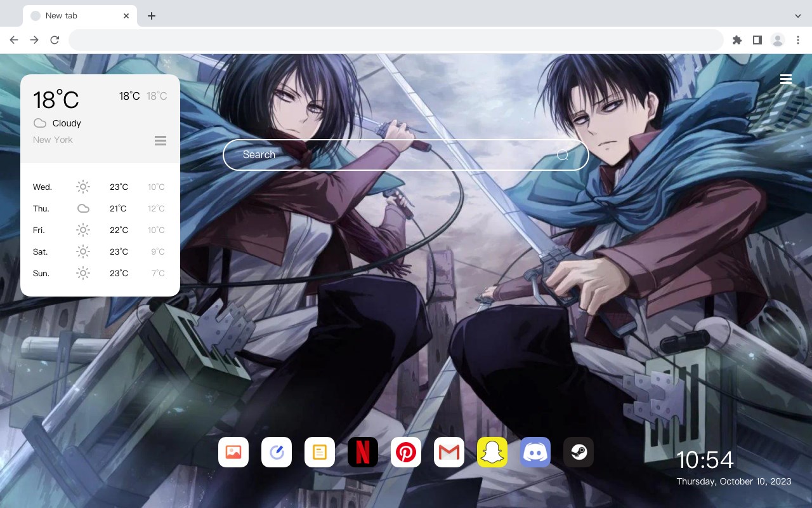Open a new tab with plus button
Image resolution: width=812 pixels, height=508 pixels.
coord(151,16)
